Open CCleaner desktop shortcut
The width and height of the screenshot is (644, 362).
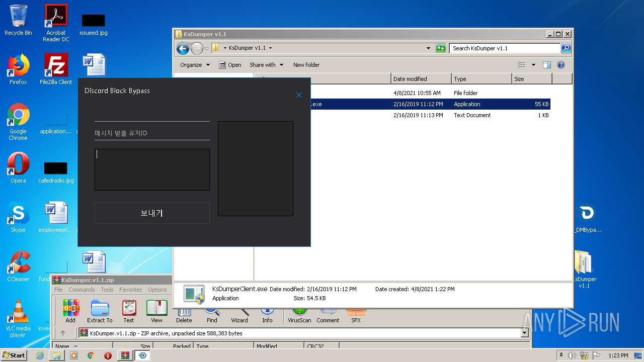coord(18,266)
